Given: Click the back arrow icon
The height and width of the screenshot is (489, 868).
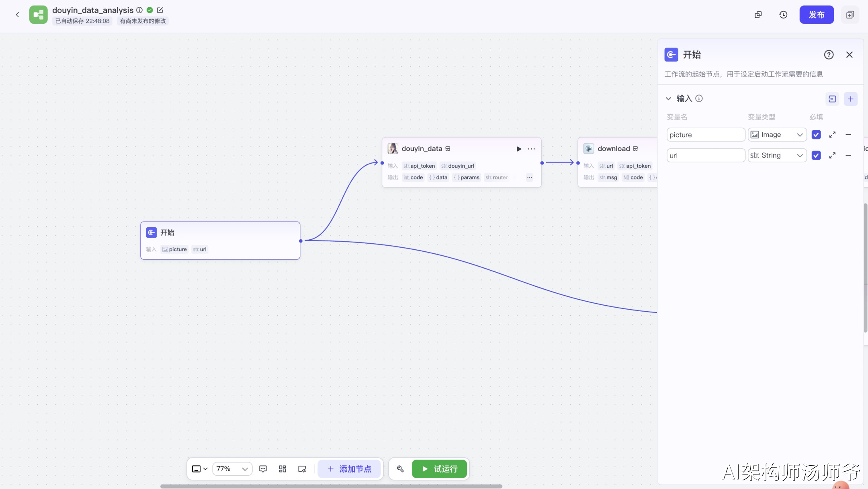Looking at the screenshot, I should pyautogui.click(x=17, y=15).
